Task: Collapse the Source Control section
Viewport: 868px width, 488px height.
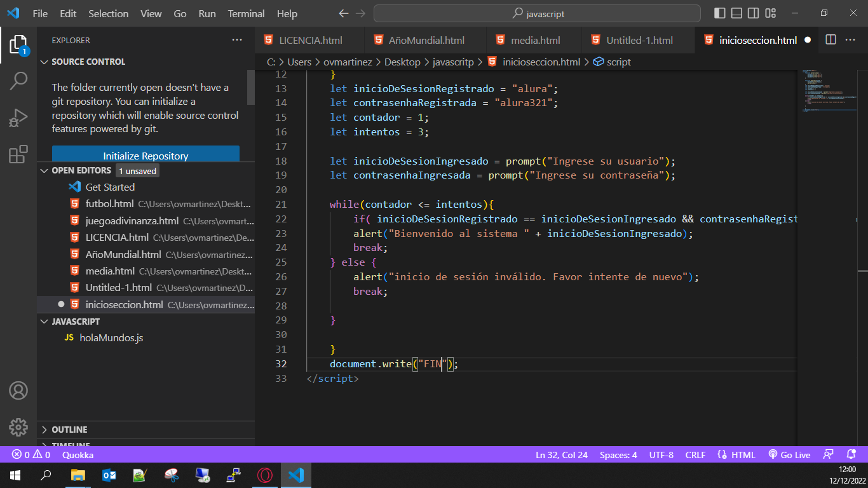Action: tap(44, 62)
